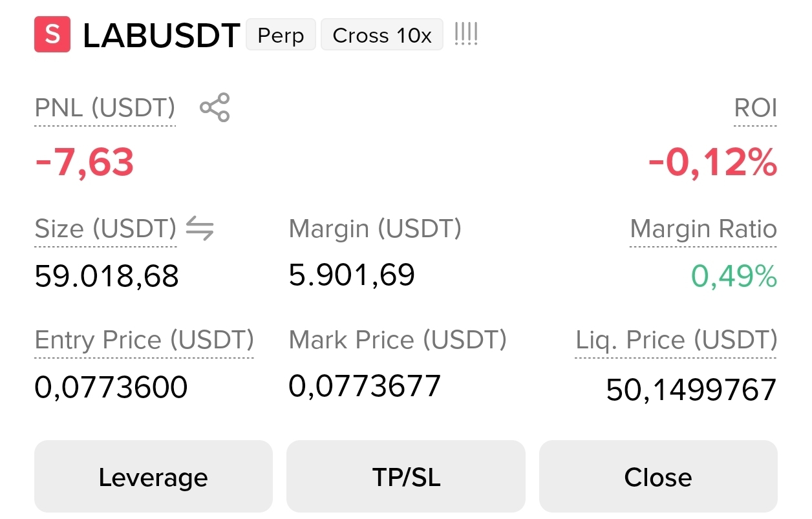Tap the ADL indicator bars beside Cross 10x
Viewport: 812px width, 519px height.
(x=466, y=34)
